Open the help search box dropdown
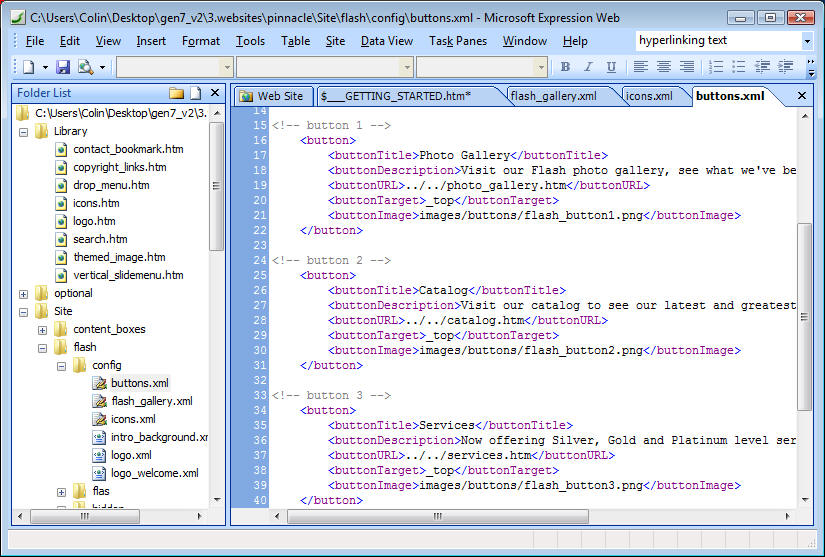The height and width of the screenshot is (557, 825). click(x=807, y=41)
